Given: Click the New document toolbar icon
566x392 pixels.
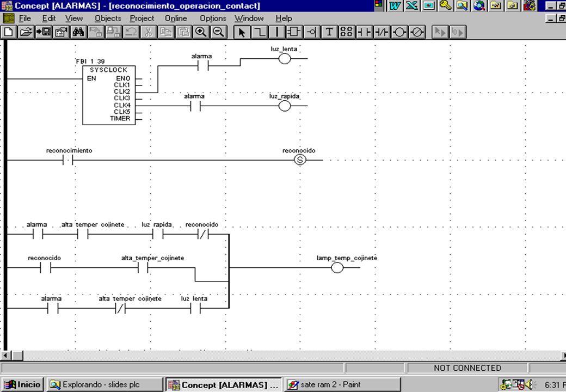Looking at the screenshot, I should pyautogui.click(x=9, y=32).
